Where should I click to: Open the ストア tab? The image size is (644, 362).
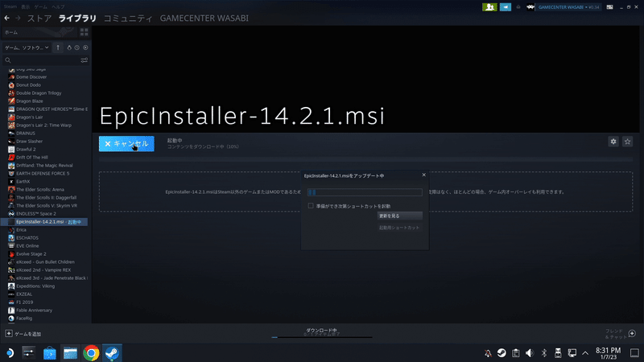pos(39,18)
